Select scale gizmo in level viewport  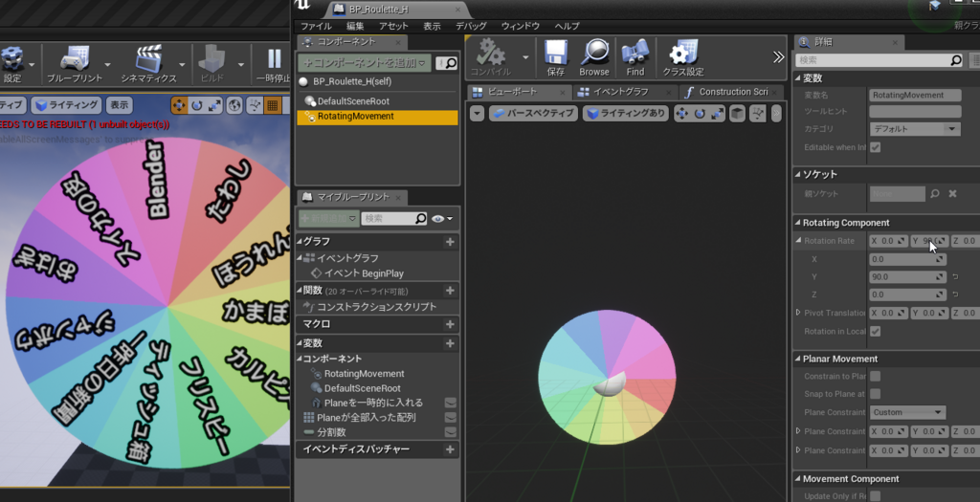[x=214, y=105]
